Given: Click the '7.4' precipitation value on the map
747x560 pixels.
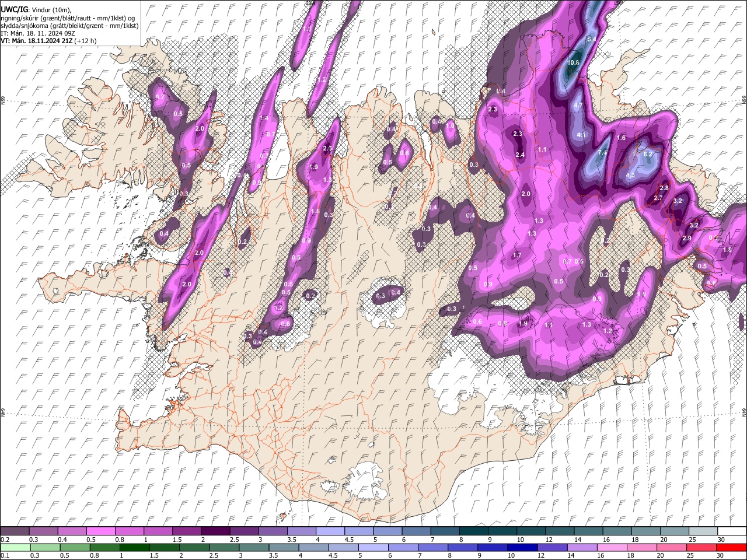Looking at the screenshot, I should click(603, 153).
